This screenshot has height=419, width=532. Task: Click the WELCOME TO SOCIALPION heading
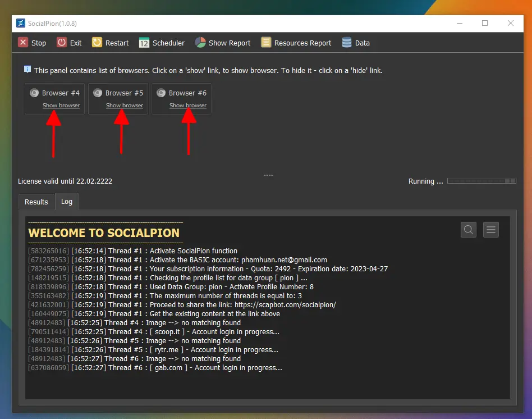pyautogui.click(x=104, y=233)
